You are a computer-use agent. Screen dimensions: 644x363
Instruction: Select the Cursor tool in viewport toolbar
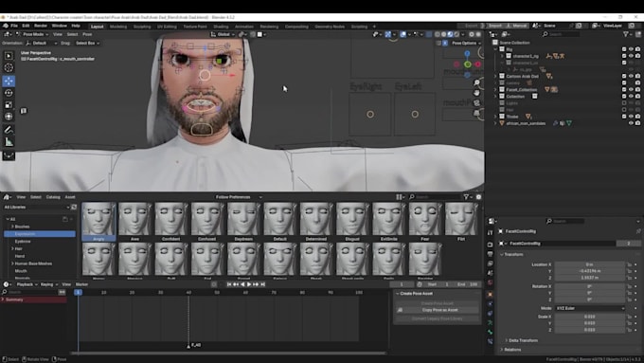click(x=9, y=68)
